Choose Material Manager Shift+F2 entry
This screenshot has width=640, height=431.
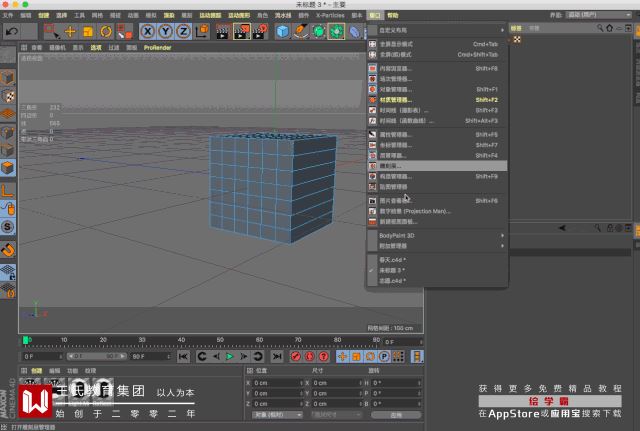click(x=437, y=100)
